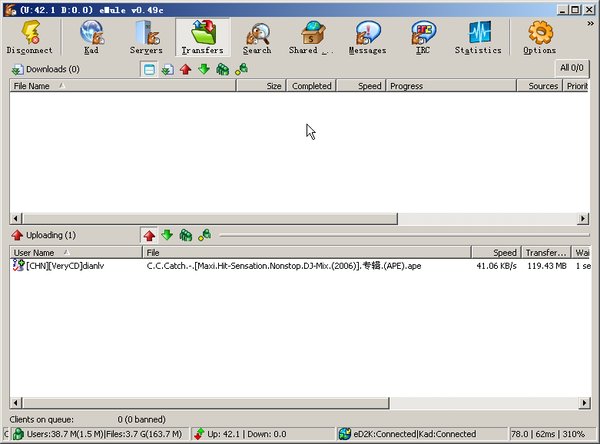
Task: Click the eMule title bar application icon
Action: [10, 10]
